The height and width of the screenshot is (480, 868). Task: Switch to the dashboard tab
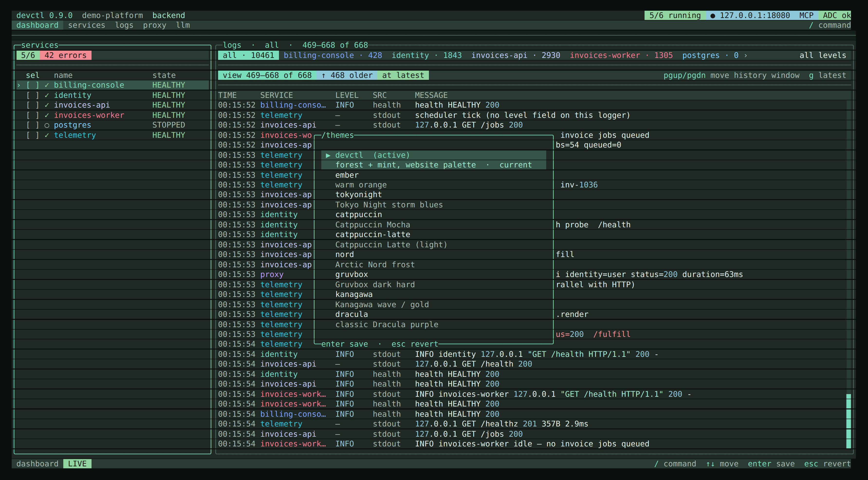pos(37,25)
